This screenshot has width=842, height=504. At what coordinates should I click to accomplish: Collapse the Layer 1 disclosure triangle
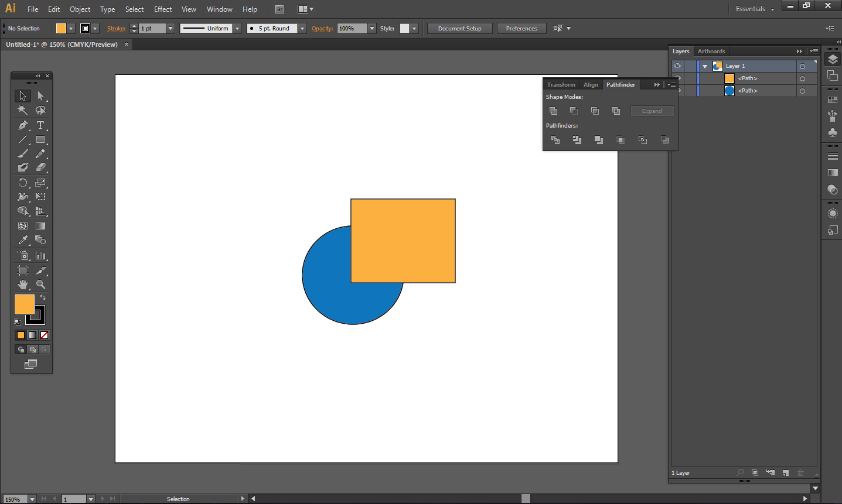pos(705,66)
